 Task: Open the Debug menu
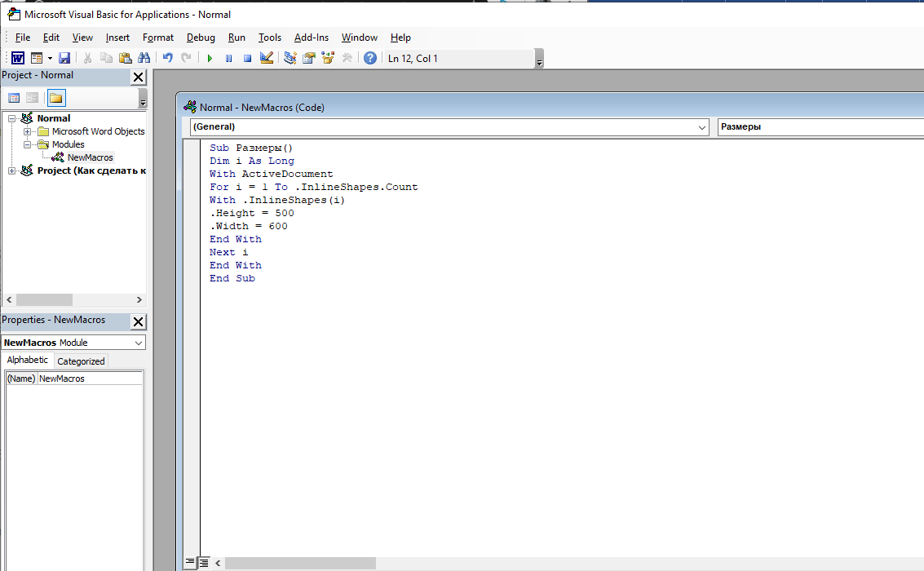point(201,38)
